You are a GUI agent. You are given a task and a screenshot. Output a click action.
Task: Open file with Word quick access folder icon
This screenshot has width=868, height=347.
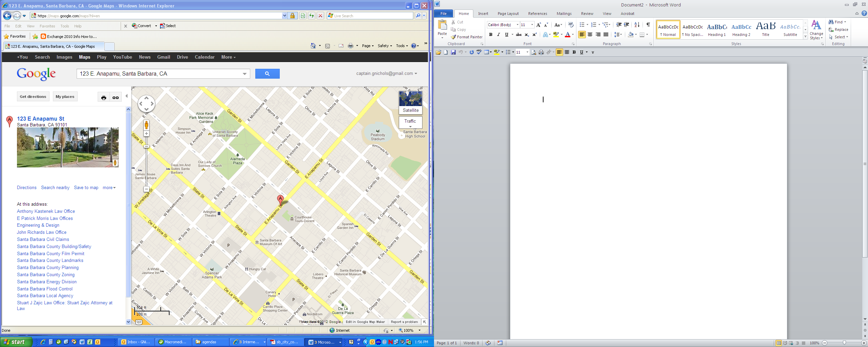coord(438,52)
